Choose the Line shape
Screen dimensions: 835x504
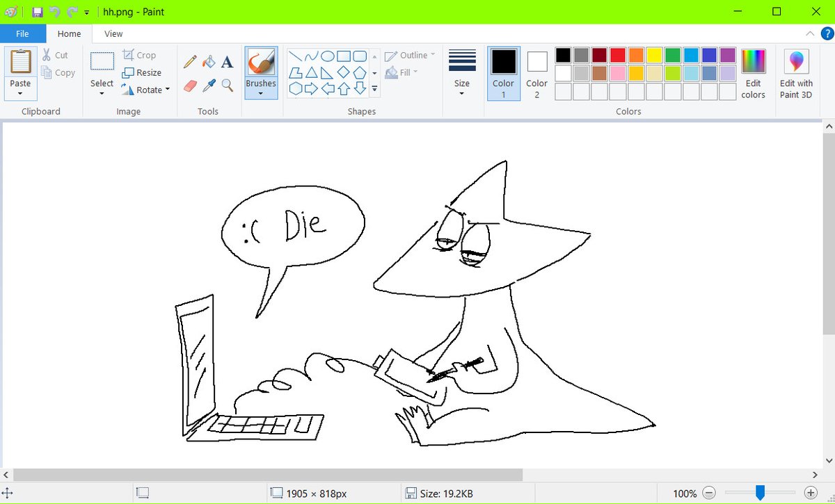click(295, 56)
